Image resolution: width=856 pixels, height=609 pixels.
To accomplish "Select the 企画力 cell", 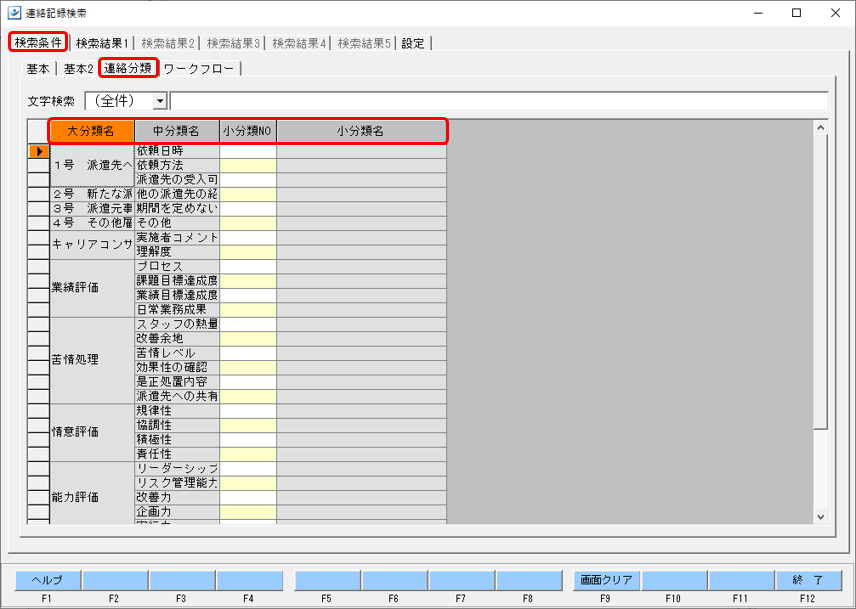I will [177, 512].
